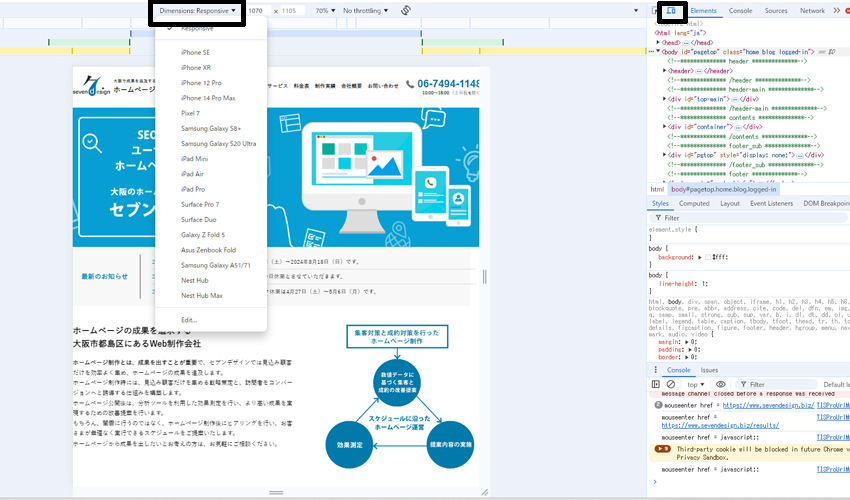Expand the margin shorthand property

[x=687, y=342]
